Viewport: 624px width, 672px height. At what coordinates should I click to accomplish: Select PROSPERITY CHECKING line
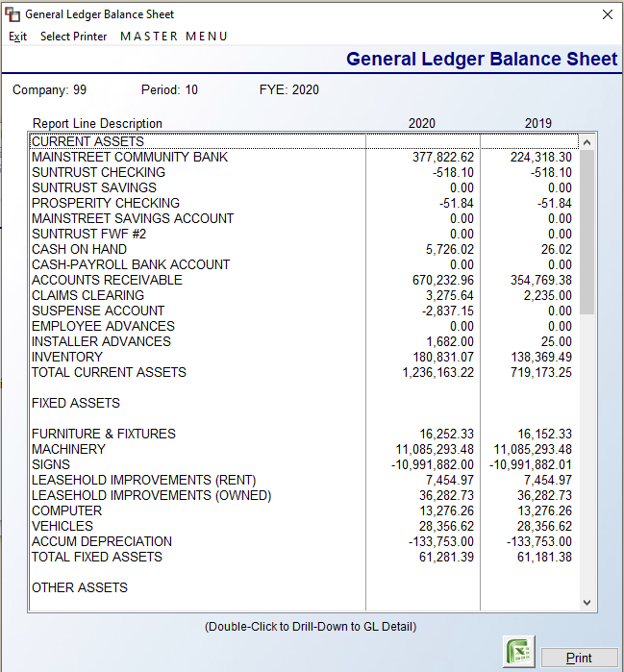tap(304, 203)
